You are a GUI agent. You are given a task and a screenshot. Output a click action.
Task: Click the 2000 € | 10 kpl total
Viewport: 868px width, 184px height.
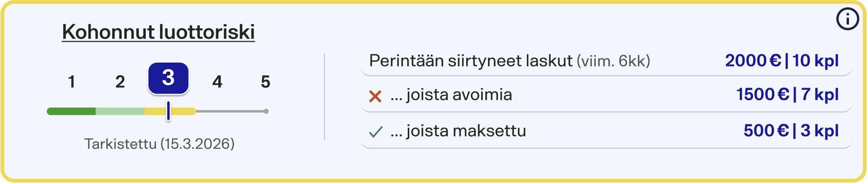pyautogui.click(x=782, y=61)
